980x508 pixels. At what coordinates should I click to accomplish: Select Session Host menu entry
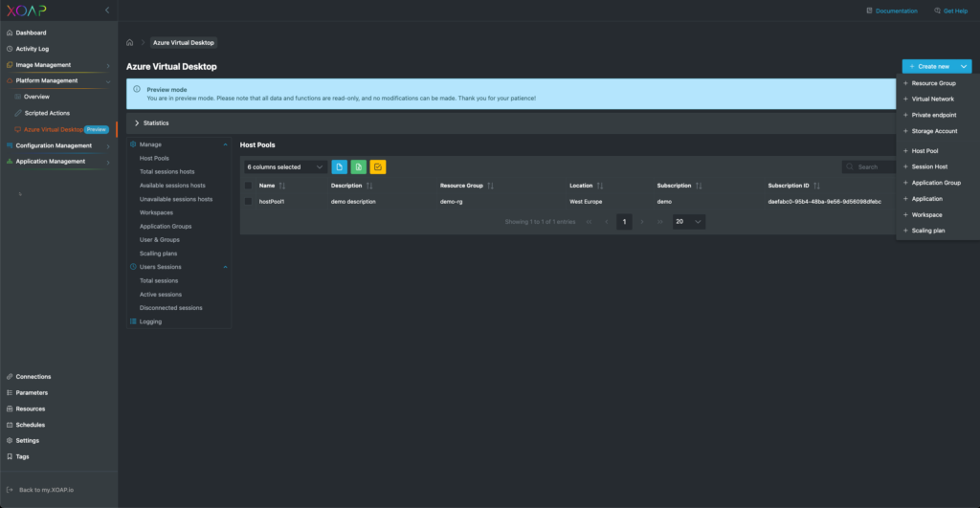[x=929, y=166]
